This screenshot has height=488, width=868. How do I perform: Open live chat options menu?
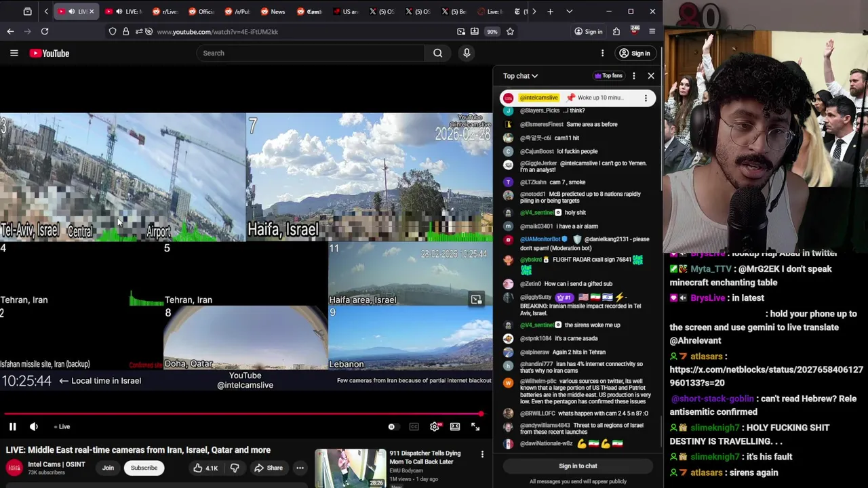[x=634, y=76]
